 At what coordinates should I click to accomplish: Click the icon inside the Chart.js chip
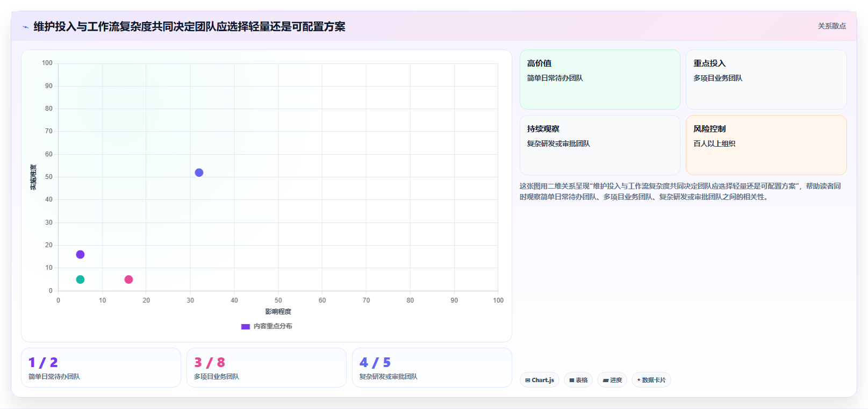(x=528, y=380)
